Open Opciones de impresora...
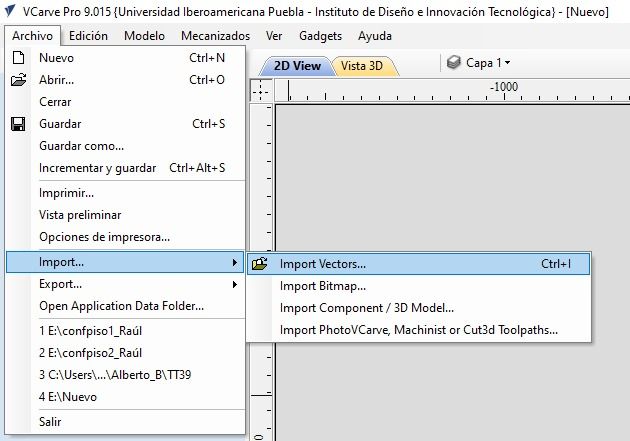The width and height of the screenshot is (630, 441). [125, 237]
